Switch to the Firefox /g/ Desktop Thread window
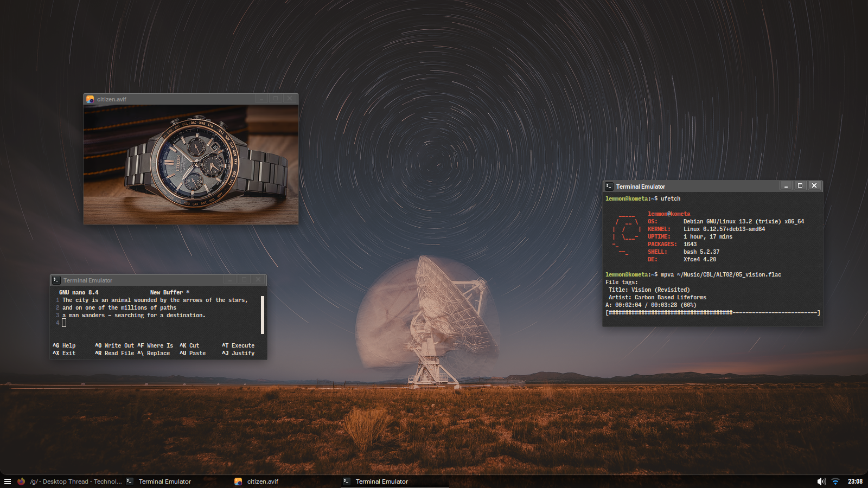This screenshot has width=868, height=488. tap(69, 481)
